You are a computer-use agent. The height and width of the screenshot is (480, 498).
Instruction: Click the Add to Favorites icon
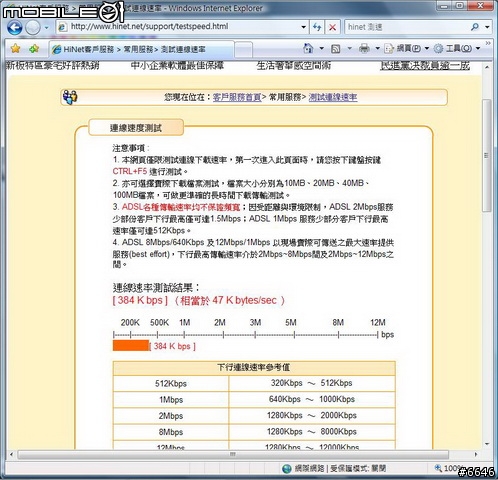(x=34, y=49)
